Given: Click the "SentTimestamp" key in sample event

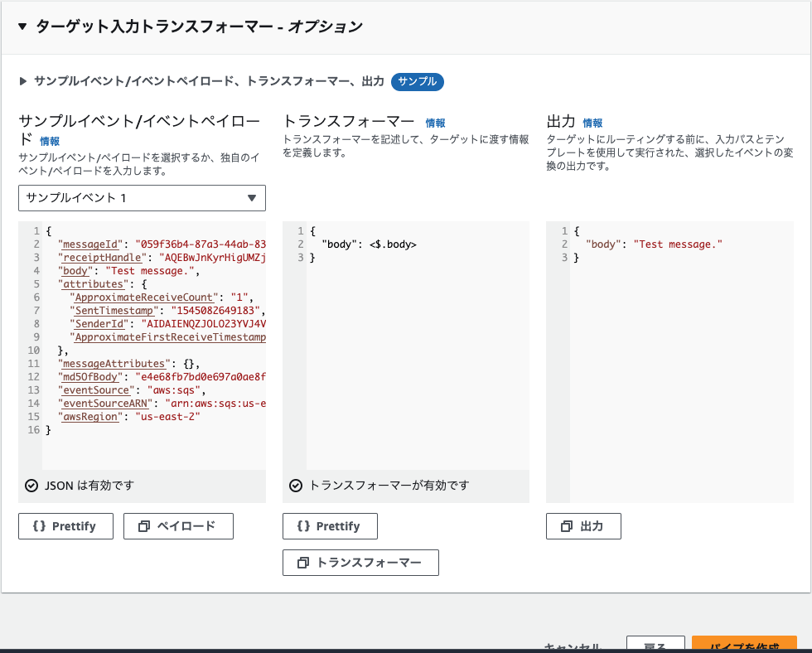Looking at the screenshot, I should pyautogui.click(x=114, y=311).
